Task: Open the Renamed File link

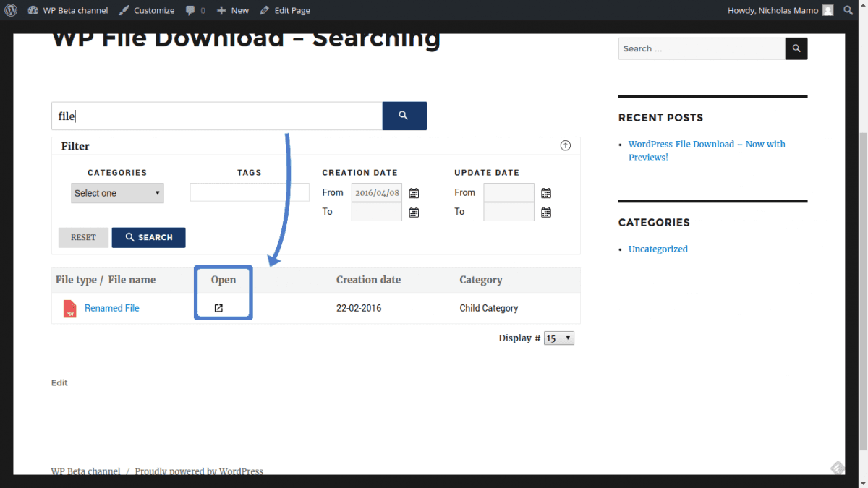Action: point(112,308)
